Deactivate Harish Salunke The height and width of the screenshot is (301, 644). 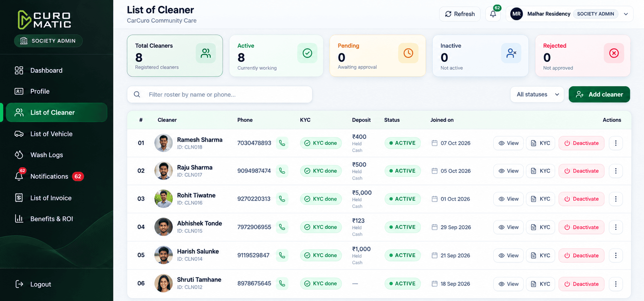coord(581,255)
